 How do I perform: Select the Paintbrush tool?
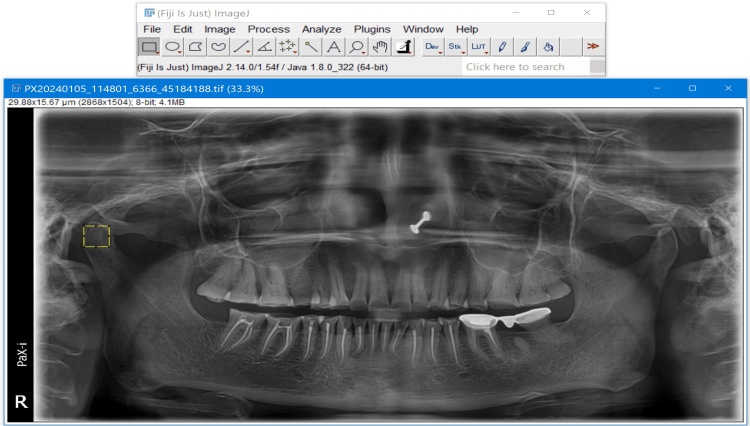click(525, 47)
